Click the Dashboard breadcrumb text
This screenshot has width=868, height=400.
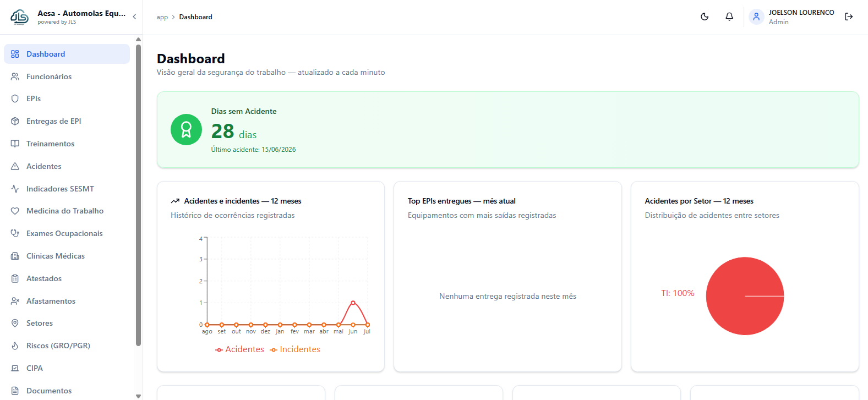195,17
